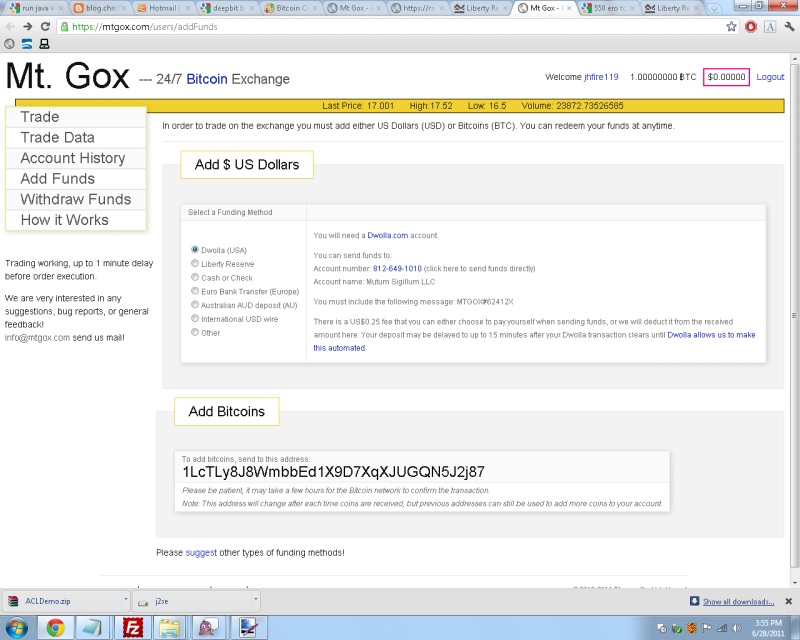Open Pidgin from the taskbar
The height and width of the screenshot is (640, 800).
tap(207, 627)
